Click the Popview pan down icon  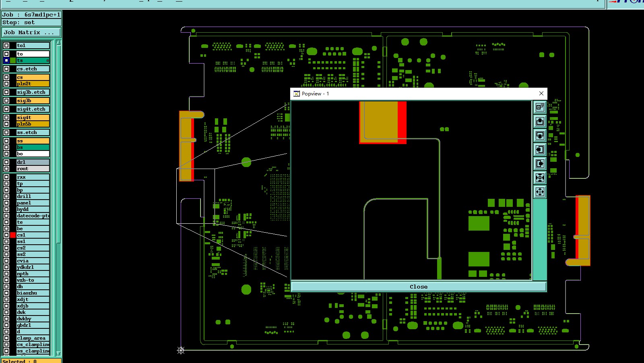click(x=540, y=135)
